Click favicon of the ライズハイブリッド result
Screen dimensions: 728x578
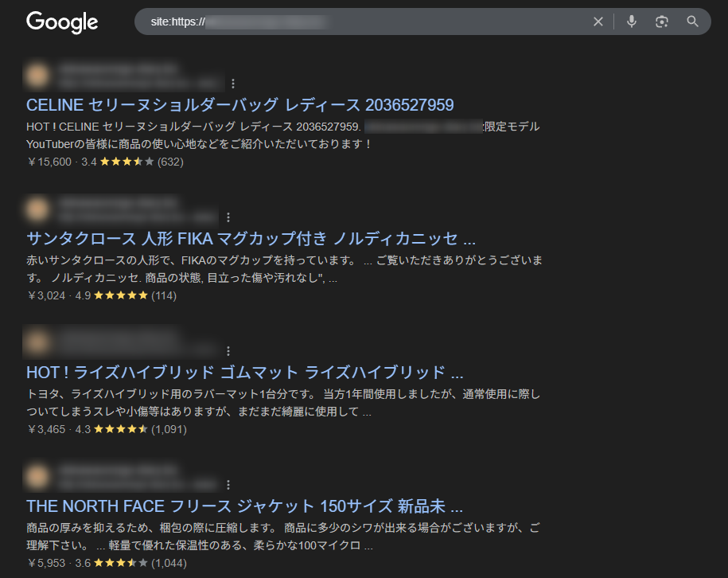coord(36,343)
